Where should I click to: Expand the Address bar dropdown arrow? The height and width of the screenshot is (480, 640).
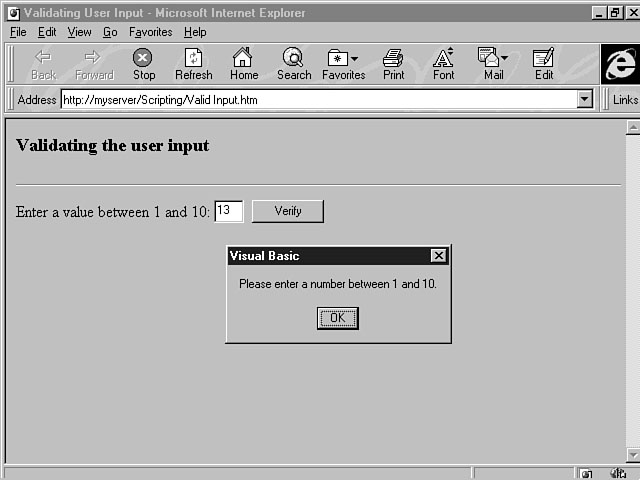(x=585, y=100)
